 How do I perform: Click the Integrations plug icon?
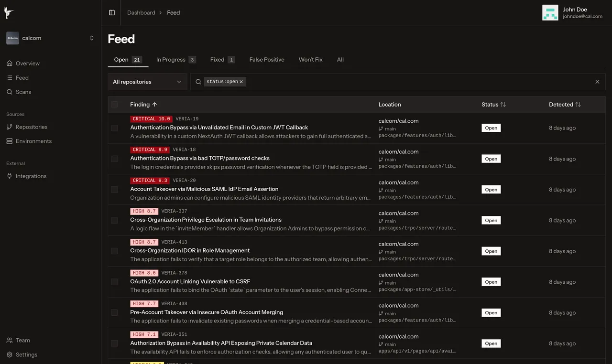[x=10, y=176]
